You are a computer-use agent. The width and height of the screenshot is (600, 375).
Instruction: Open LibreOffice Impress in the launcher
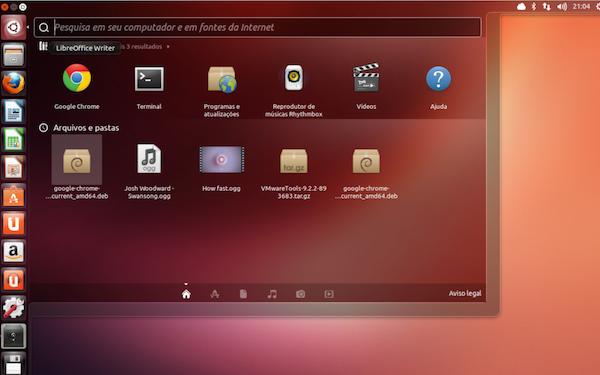tap(13, 168)
